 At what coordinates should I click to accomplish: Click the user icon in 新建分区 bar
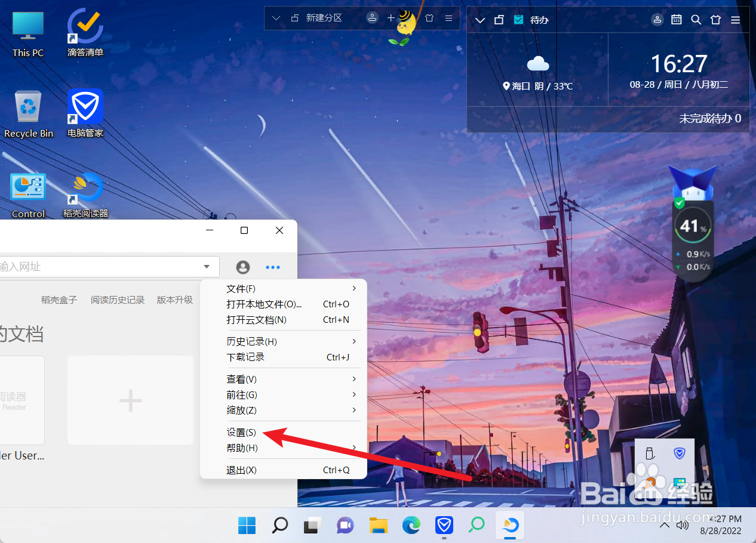372,18
